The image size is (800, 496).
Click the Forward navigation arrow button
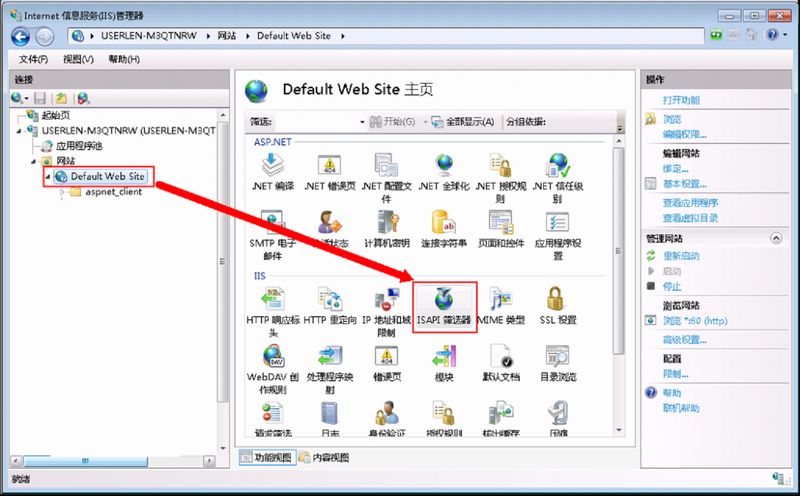(44, 36)
